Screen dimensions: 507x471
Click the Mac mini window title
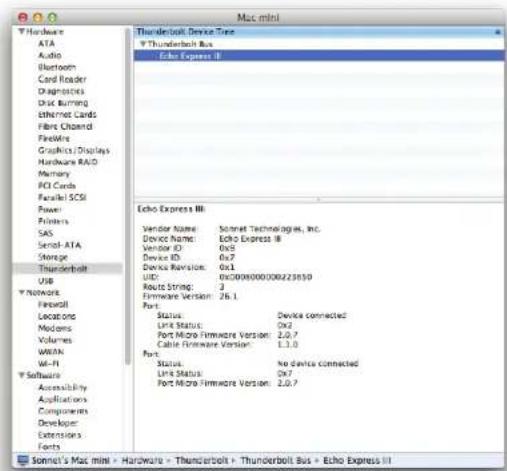click(258, 17)
